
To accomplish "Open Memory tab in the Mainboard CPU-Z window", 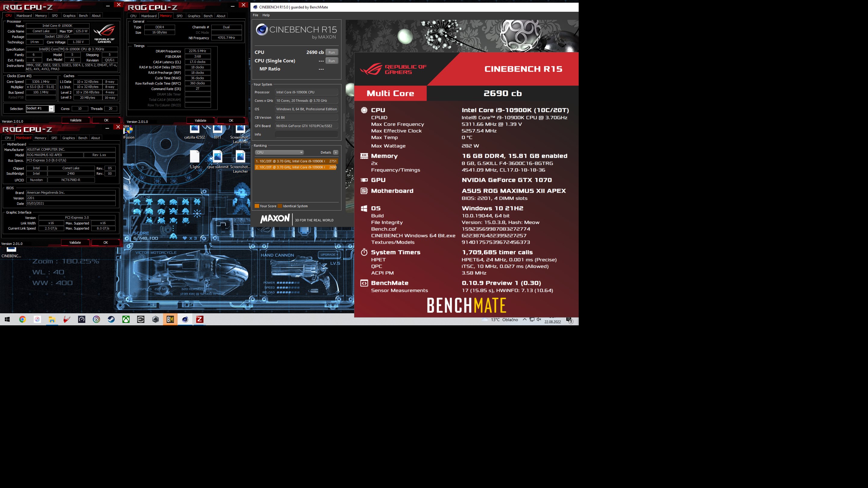I will pos(40,138).
